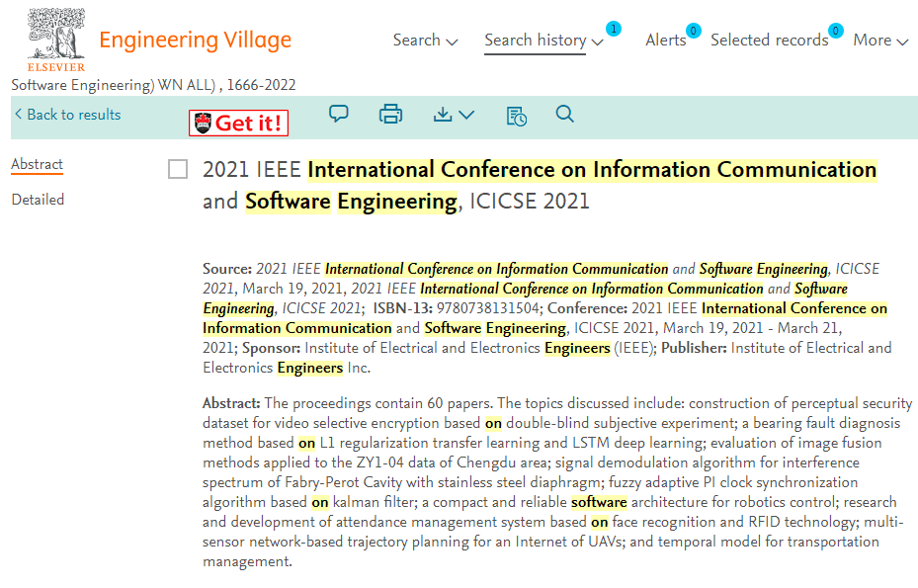Open Selected records
918x588 pixels.
click(770, 41)
